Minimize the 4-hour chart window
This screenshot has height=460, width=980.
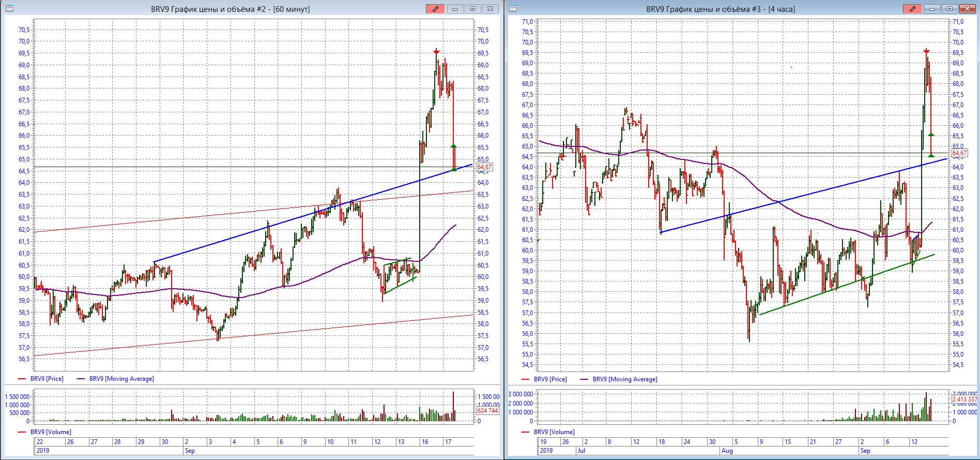pyautogui.click(x=932, y=9)
